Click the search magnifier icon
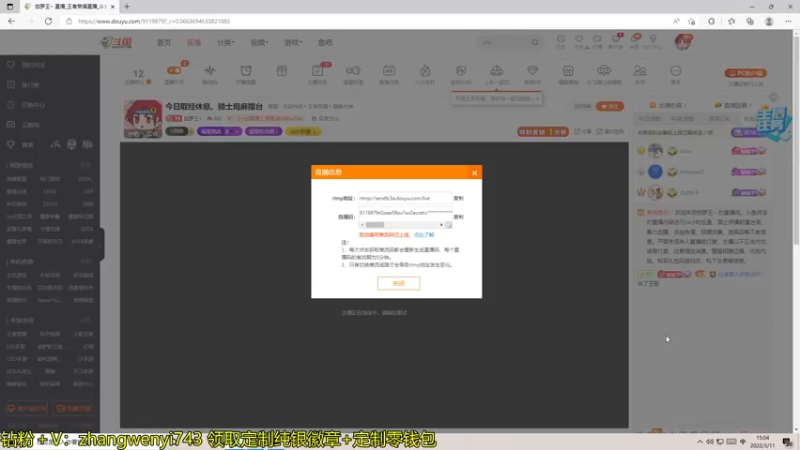The height and width of the screenshot is (450, 800). (x=535, y=42)
